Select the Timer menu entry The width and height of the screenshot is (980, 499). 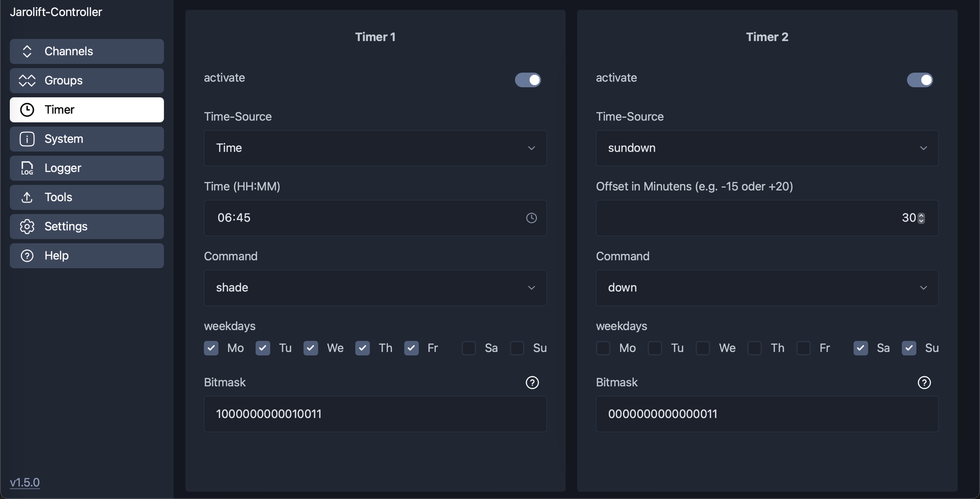click(x=87, y=110)
